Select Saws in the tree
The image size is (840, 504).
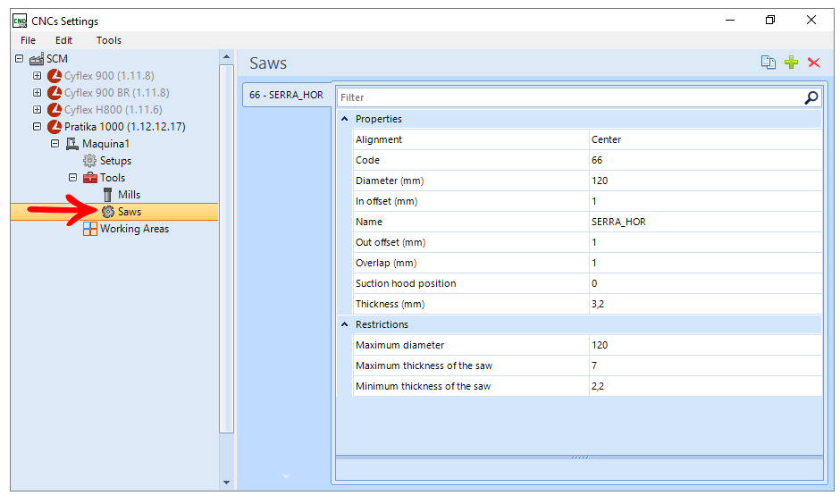pos(130,212)
